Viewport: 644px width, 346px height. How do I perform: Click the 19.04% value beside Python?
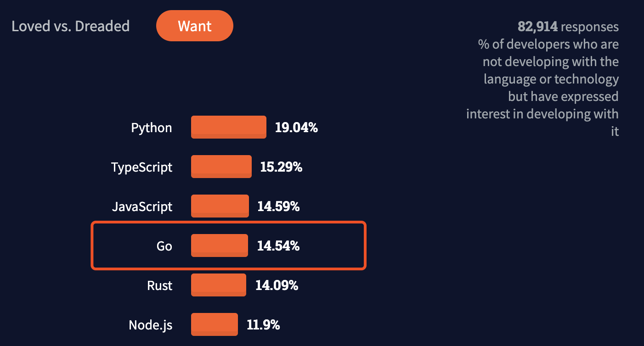tap(296, 128)
